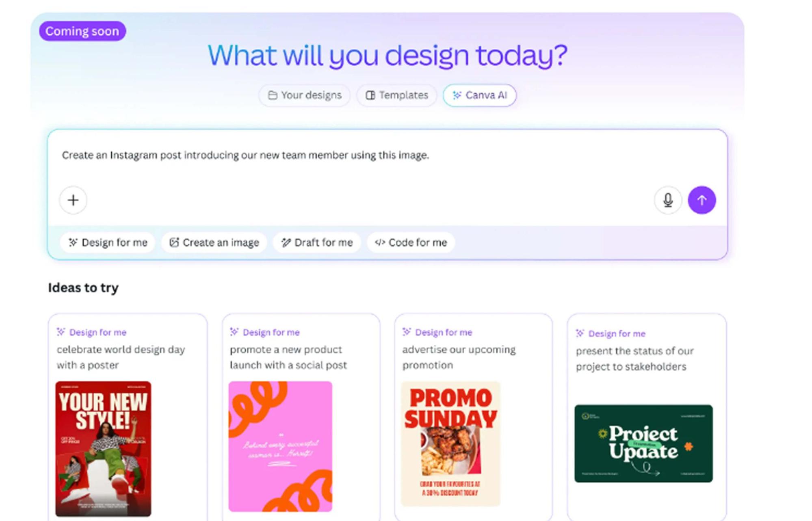Select the new product launch idea text
The height and width of the screenshot is (521, 812).
point(288,357)
